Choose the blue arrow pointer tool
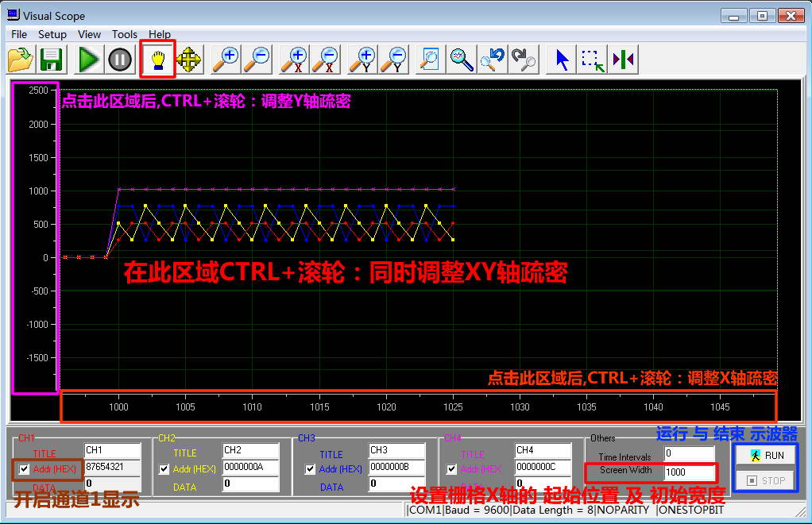 [563, 60]
